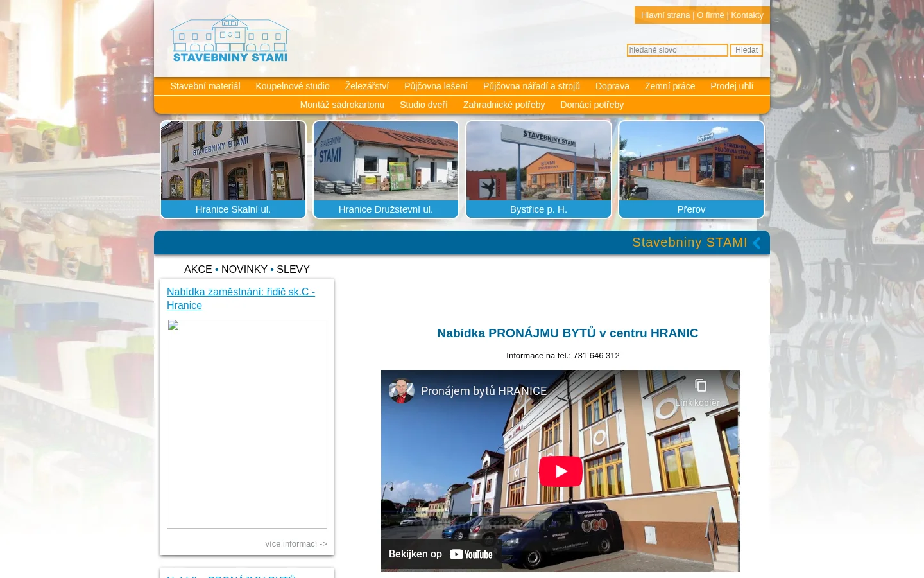Screen dimensions: 924x578
Task: Click the Nabídka PRONÁJMU BYTŮ v centru HRANIC heading
Action: 567,333
